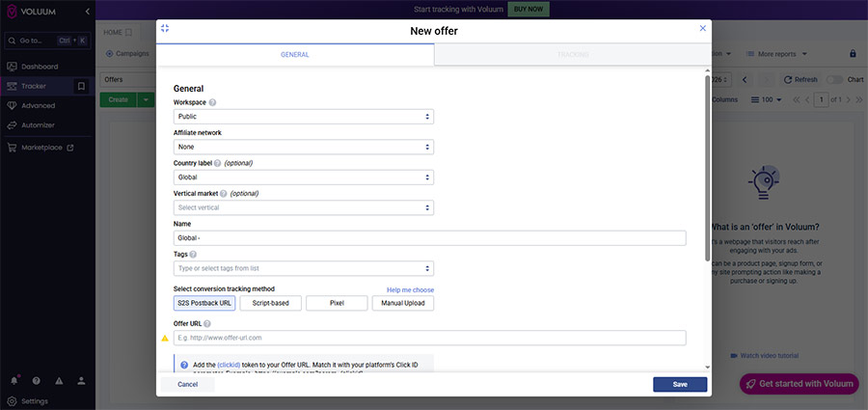The image size is (868, 410).
Task: Click the Workspace help question mark icon
Action: (x=212, y=102)
